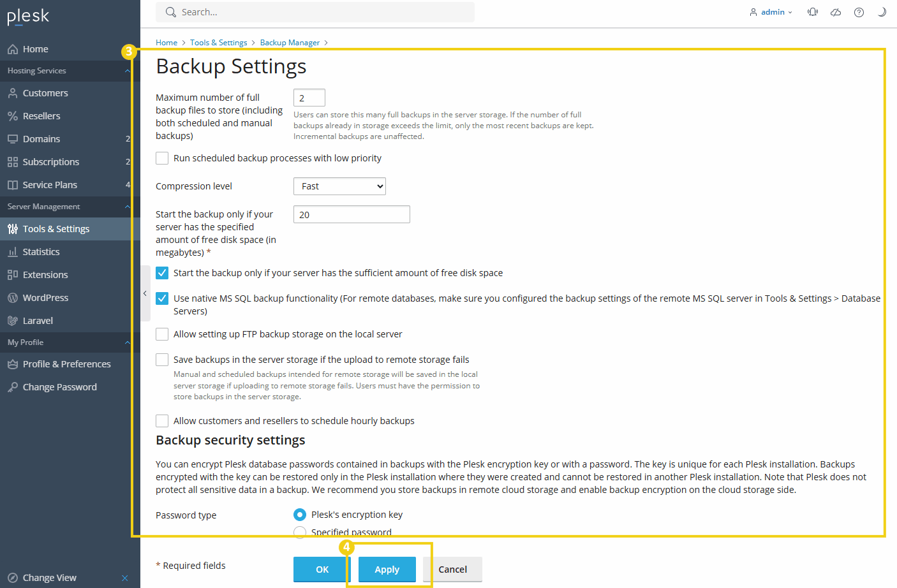Select Specified password radio button

(x=300, y=532)
